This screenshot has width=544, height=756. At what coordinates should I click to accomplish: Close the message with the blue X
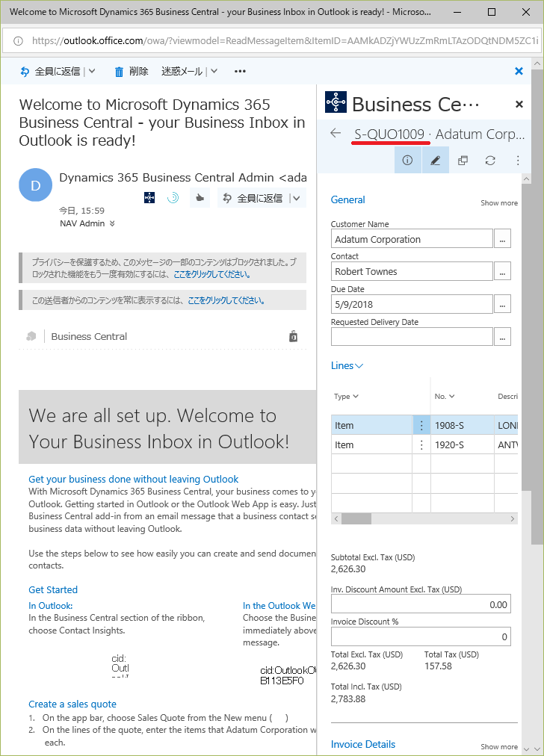tap(519, 72)
